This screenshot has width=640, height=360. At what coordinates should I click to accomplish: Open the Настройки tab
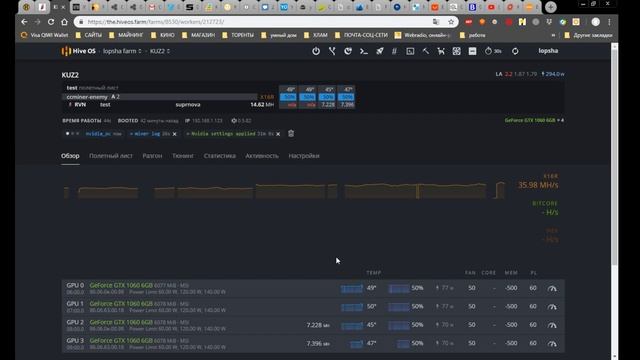[x=304, y=156]
